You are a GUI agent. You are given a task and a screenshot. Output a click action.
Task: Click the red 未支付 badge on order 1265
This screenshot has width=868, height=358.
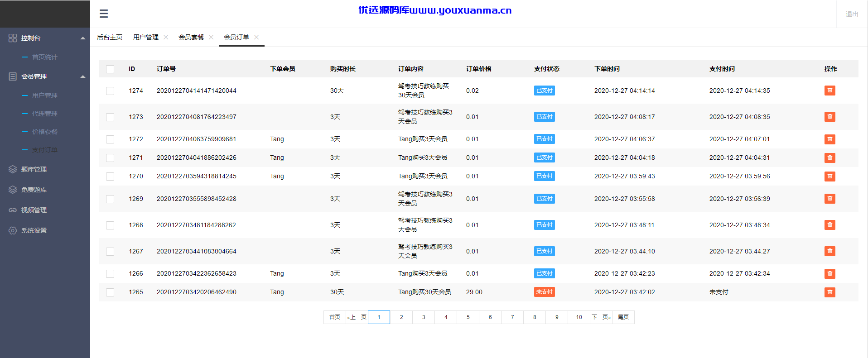[x=545, y=292]
